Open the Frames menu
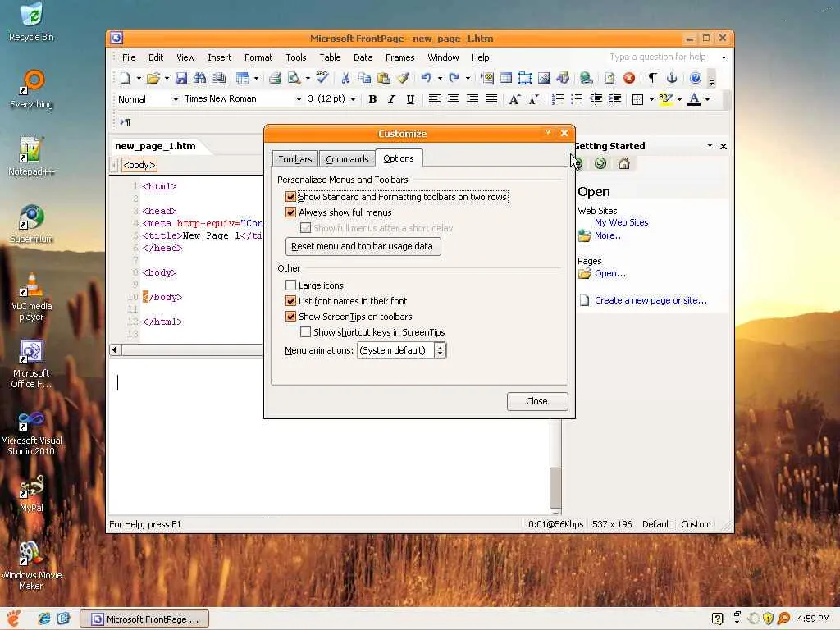The height and width of the screenshot is (630, 840). coord(399,57)
